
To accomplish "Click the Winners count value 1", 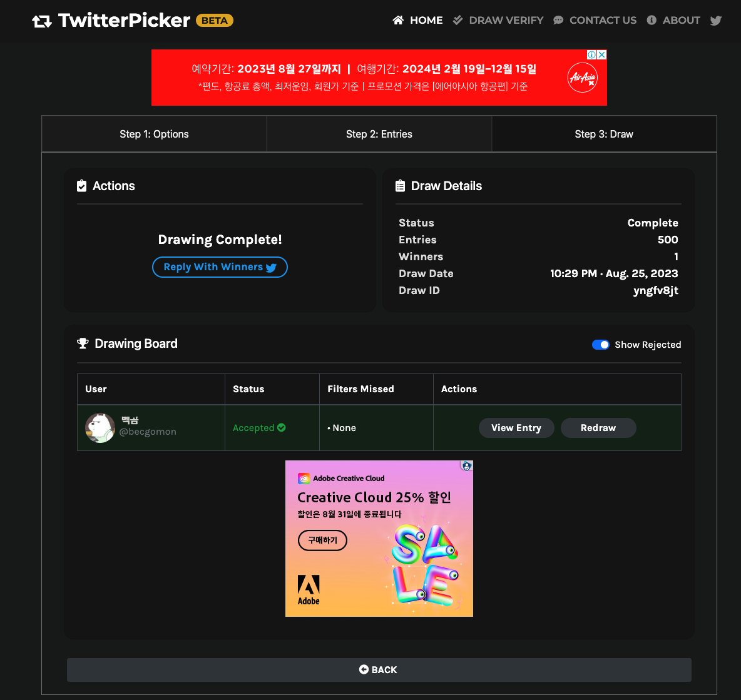I will [677, 256].
